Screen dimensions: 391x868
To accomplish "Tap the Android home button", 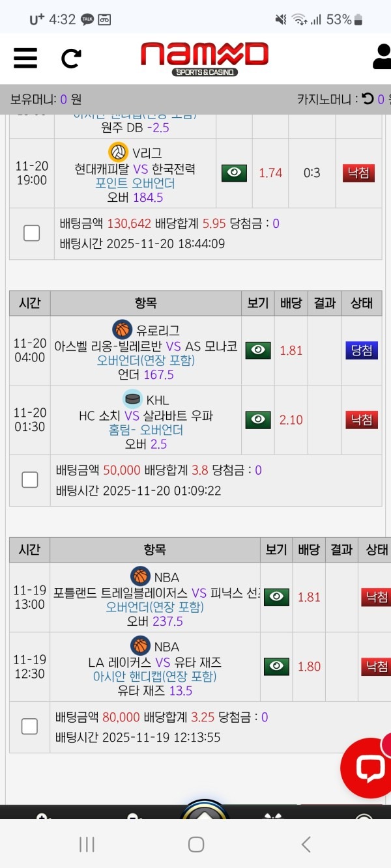I will pyautogui.click(x=195, y=843).
